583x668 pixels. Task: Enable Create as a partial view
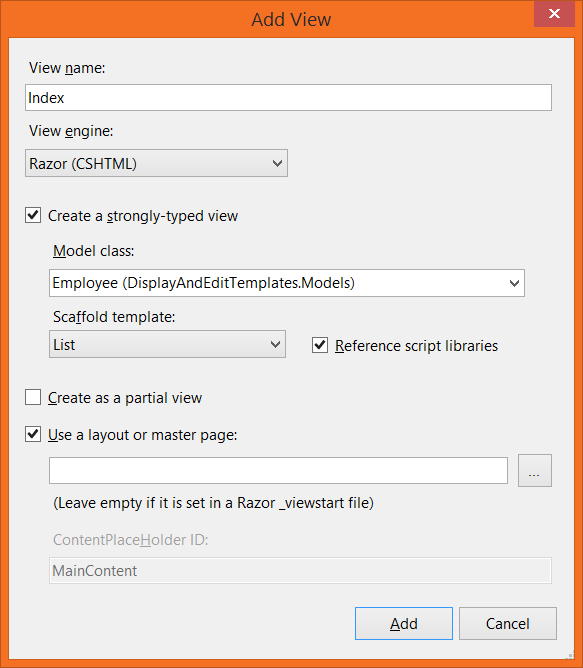pyautogui.click(x=33, y=397)
